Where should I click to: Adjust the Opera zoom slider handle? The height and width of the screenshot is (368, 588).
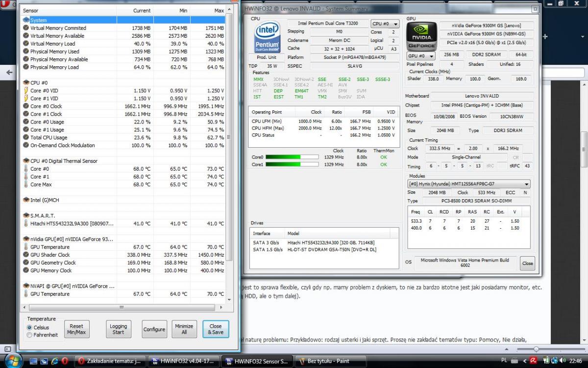point(536,349)
